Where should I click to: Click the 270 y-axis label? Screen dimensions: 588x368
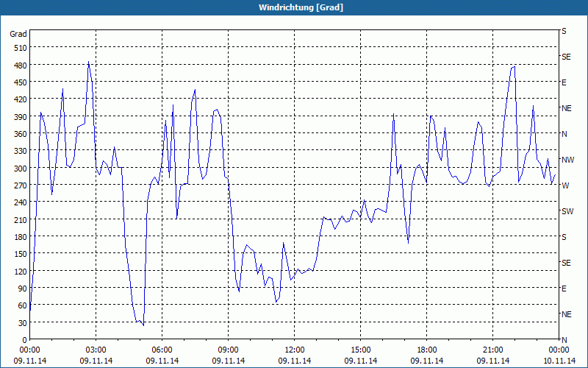(x=21, y=185)
